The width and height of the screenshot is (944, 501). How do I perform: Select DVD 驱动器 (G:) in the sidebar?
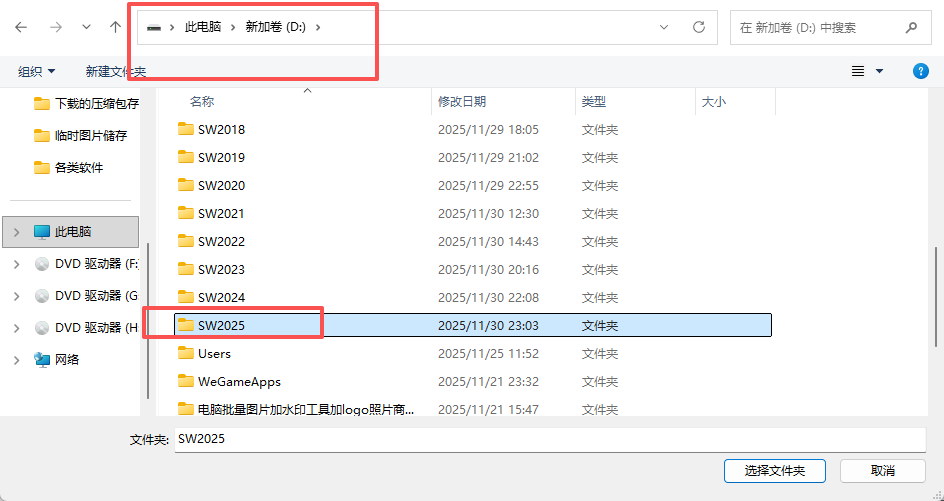pyautogui.click(x=86, y=296)
